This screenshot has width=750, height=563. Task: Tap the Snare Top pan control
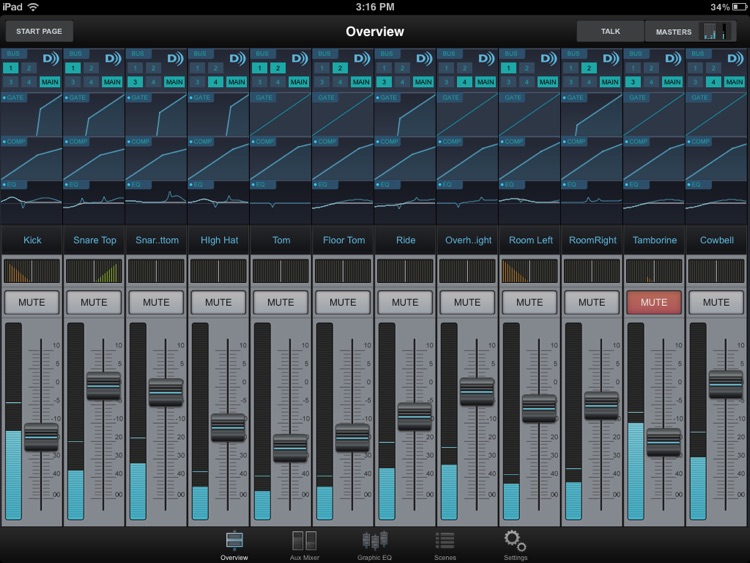coord(94,271)
